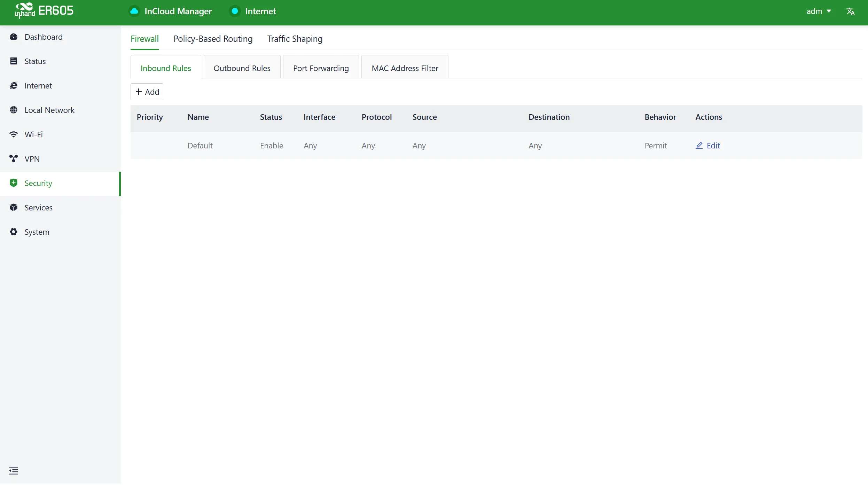The height and width of the screenshot is (487, 868).
Task: Click the Protocol column header
Action: tap(377, 117)
